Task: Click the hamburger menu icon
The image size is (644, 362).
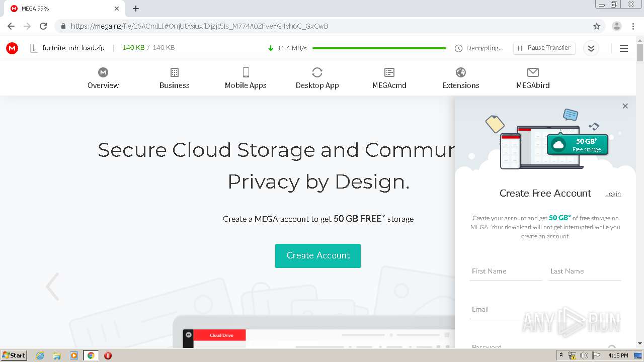Action: 624,48
